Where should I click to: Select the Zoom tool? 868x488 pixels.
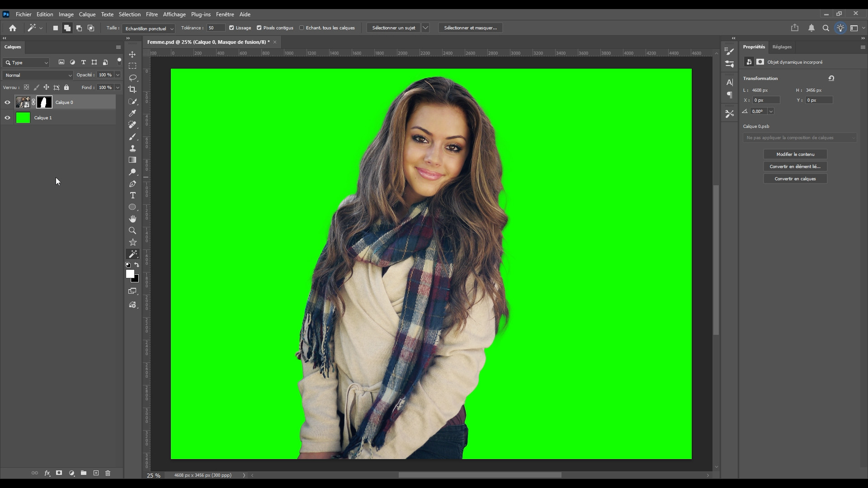click(132, 230)
